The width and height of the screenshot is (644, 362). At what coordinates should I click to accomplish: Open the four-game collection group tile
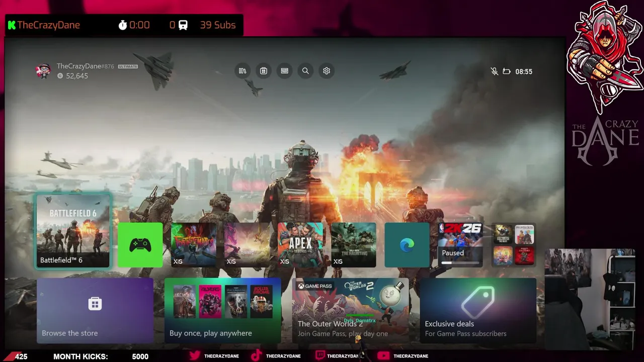click(514, 245)
